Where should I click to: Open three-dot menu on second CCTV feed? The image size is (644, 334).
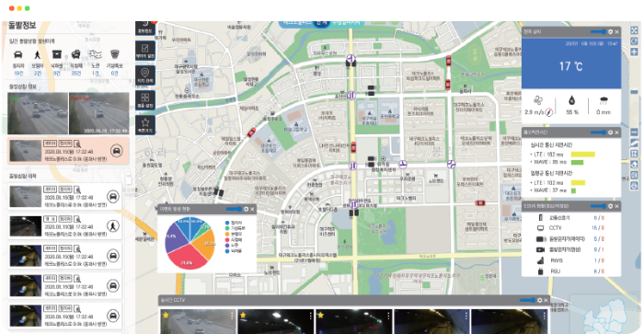pyautogui.click(x=310, y=316)
